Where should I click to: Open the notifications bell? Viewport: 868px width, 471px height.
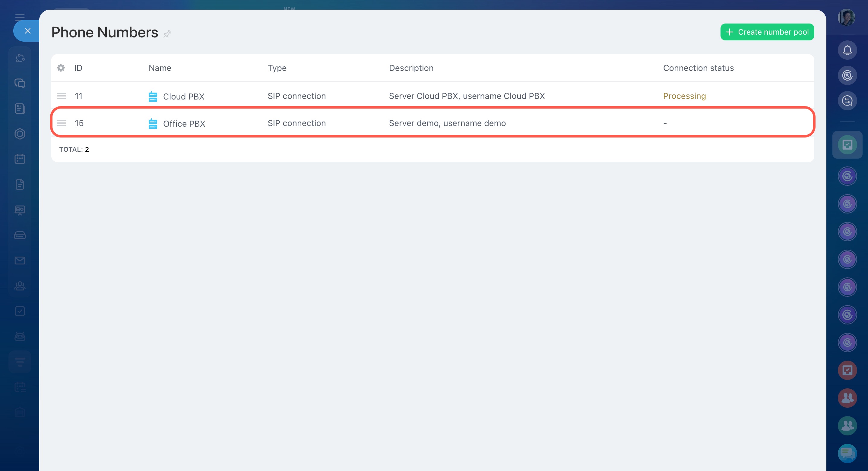pos(847,50)
